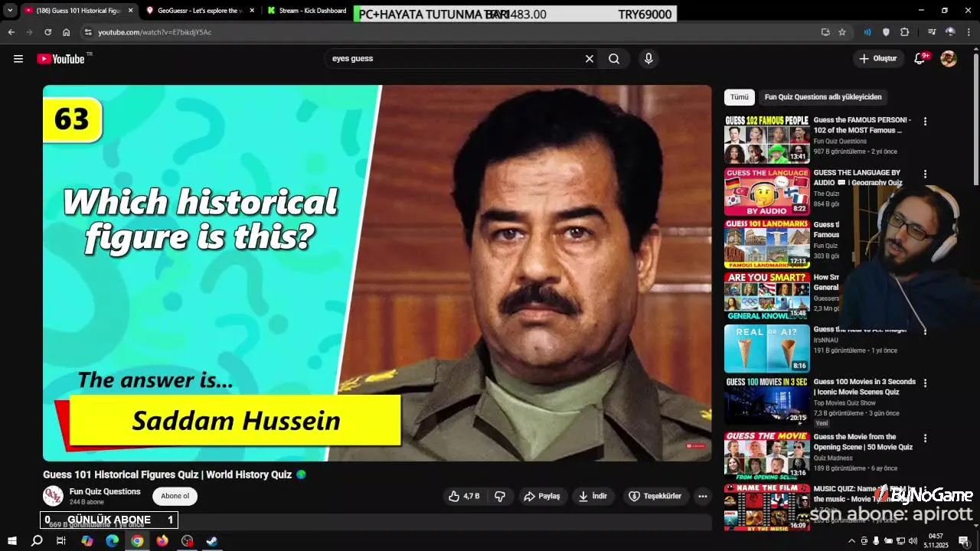980x551 pixels.
Task: Open Firefox from the taskbar
Action: [162, 541]
